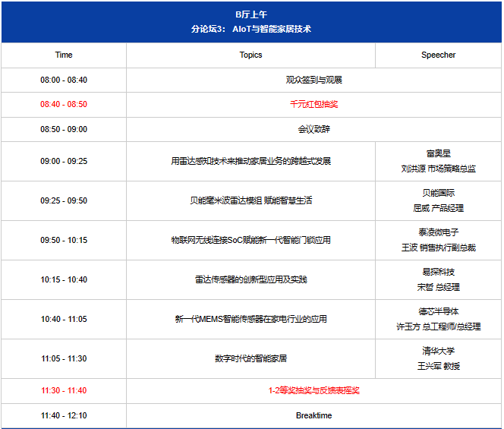Select the '11:05 - 11:30' time cell
Image resolution: width=504 pixels, height=429 pixels.
tap(64, 359)
